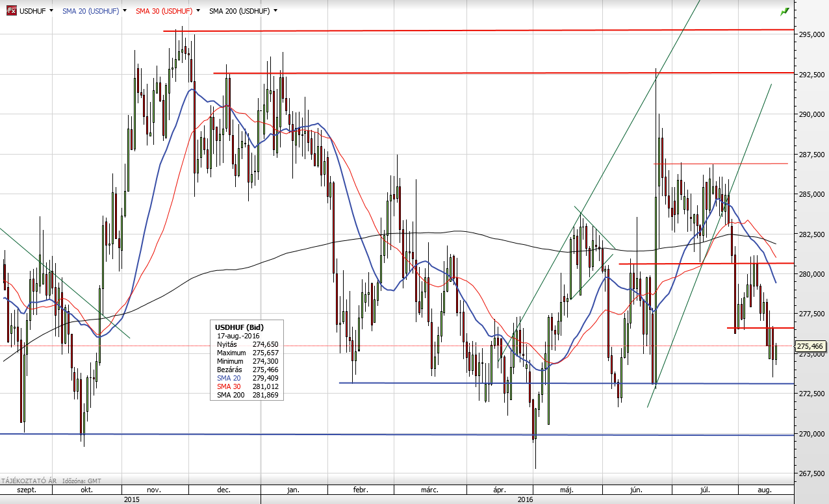
Task: Open the SMA 200 (USDHUF) indicator dropdown
Action: [x=275, y=10]
